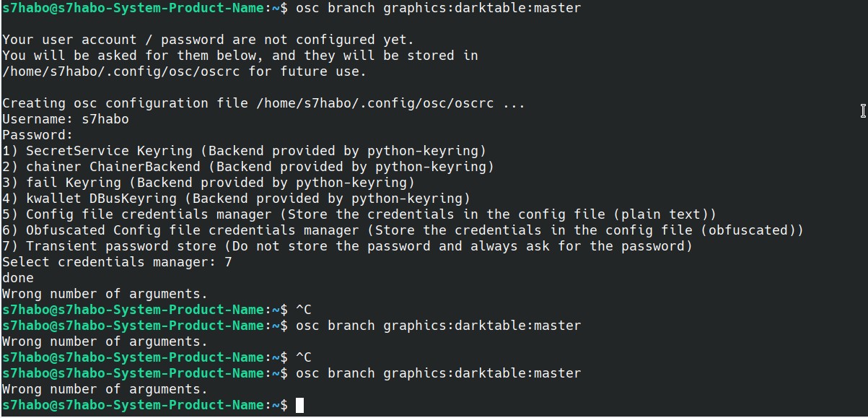Click the 'account / password are not configured' message
The image size is (868, 418).
(208, 40)
